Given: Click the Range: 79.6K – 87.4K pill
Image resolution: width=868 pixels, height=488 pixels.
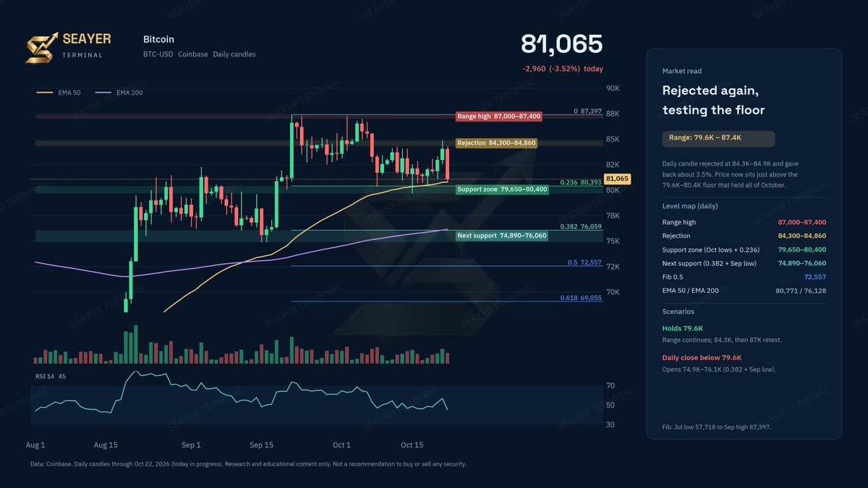Looking at the screenshot, I should coord(718,139).
